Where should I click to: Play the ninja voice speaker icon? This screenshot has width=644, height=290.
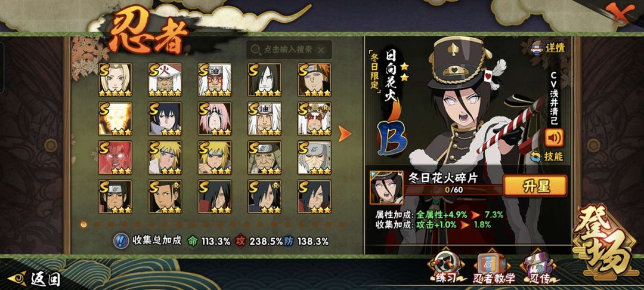pyautogui.click(x=554, y=138)
